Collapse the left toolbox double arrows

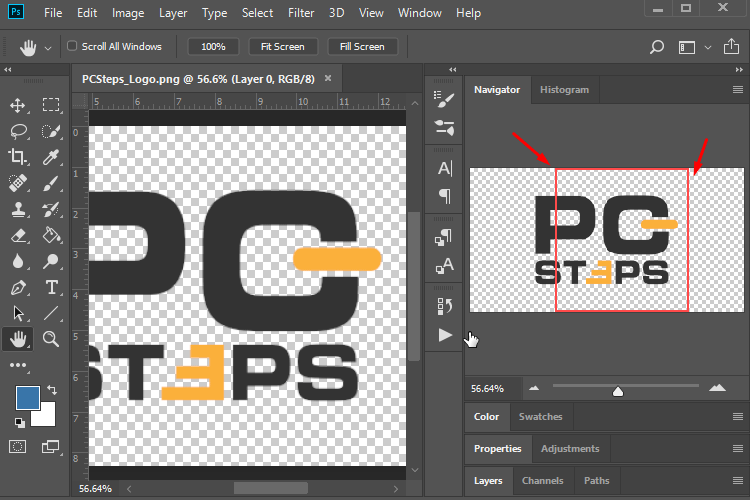8,70
